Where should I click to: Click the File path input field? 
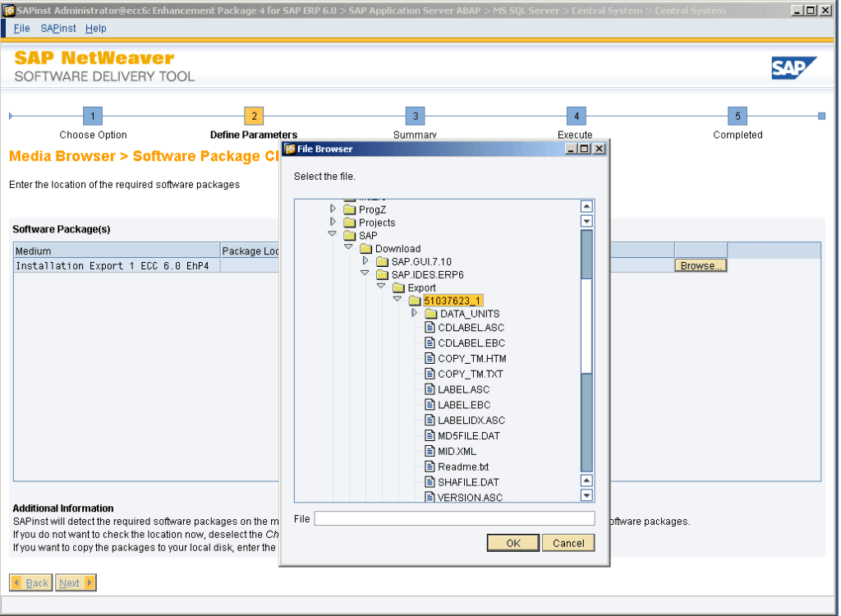(455, 519)
